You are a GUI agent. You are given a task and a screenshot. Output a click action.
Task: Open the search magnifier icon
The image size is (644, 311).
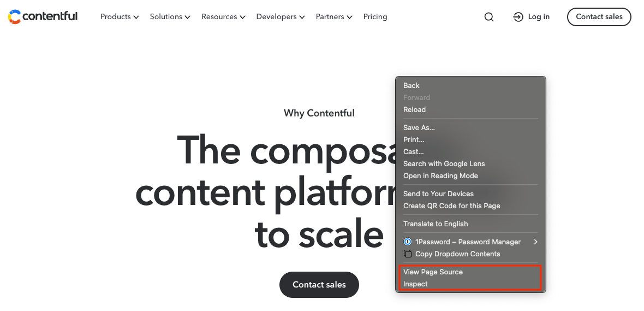point(489,17)
